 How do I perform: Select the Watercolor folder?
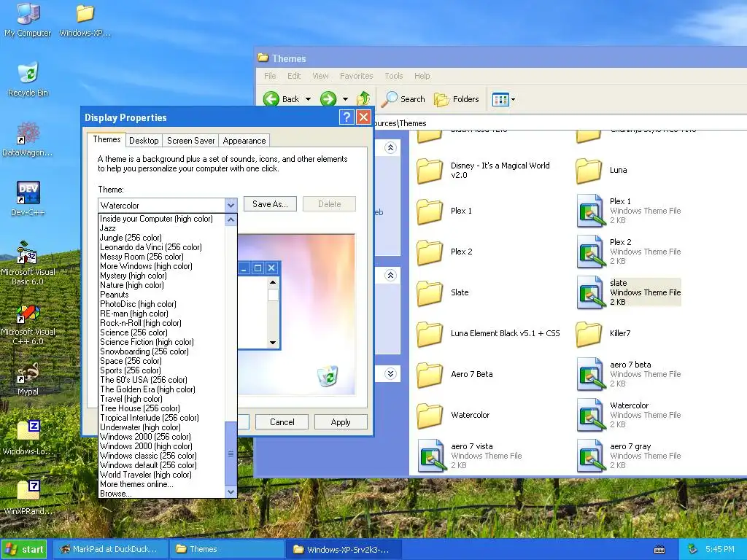point(454,415)
